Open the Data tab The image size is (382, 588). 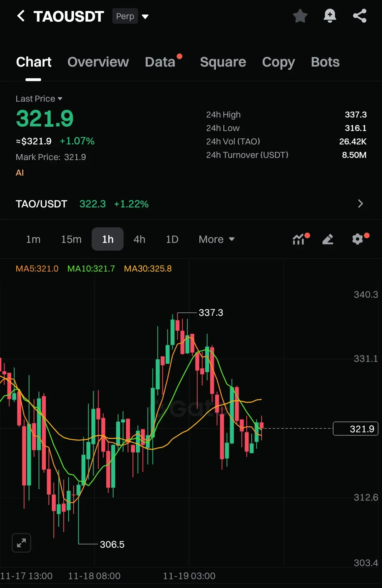(x=160, y=62)
